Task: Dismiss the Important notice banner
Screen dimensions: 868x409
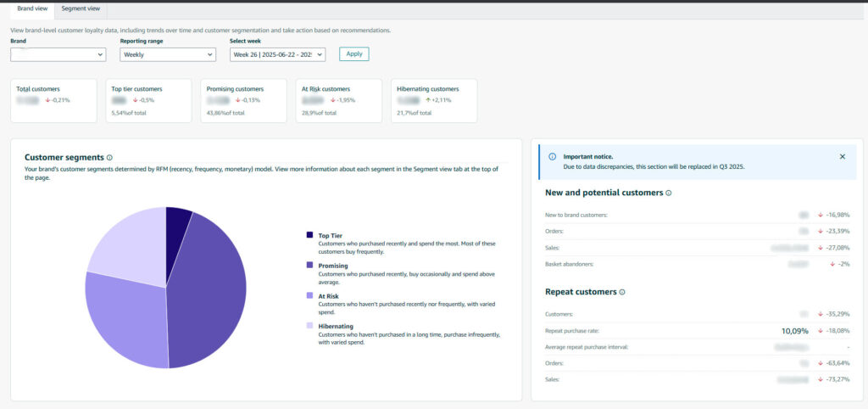Action: pyautogui.click(x=842, y=157)
